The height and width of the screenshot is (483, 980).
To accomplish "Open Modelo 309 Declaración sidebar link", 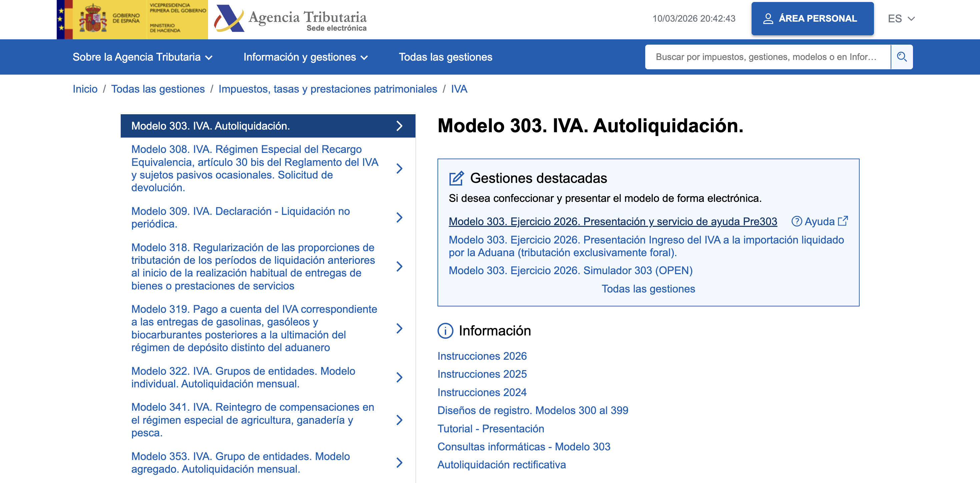I will pos(240,218).
